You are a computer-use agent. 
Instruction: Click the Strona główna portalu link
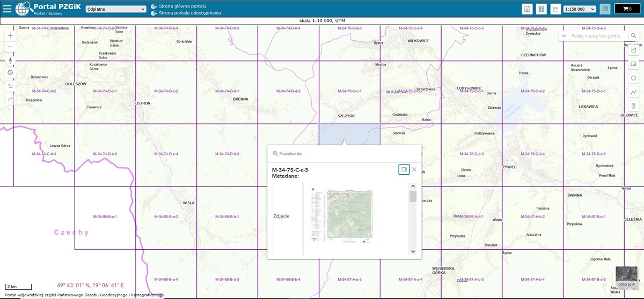(x=182, y=6)
